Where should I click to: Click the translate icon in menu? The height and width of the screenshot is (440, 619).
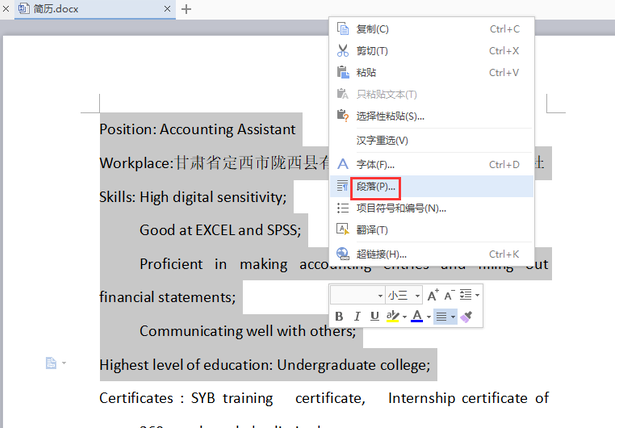tap(342, 229)
